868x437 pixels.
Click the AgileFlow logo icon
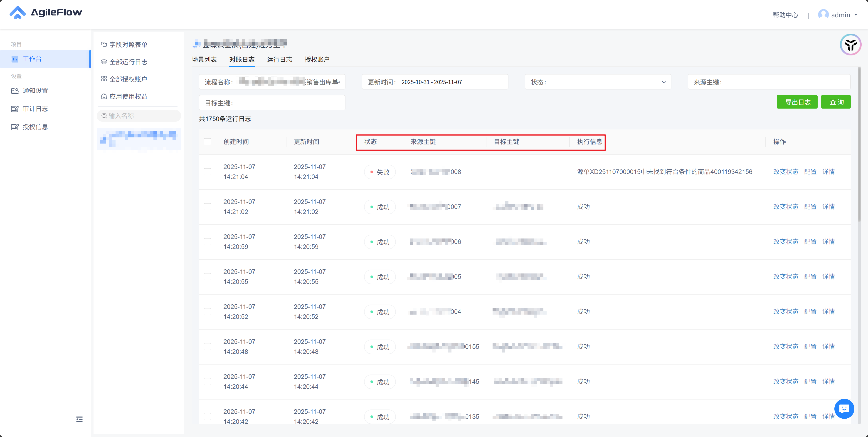coord(17,12)
